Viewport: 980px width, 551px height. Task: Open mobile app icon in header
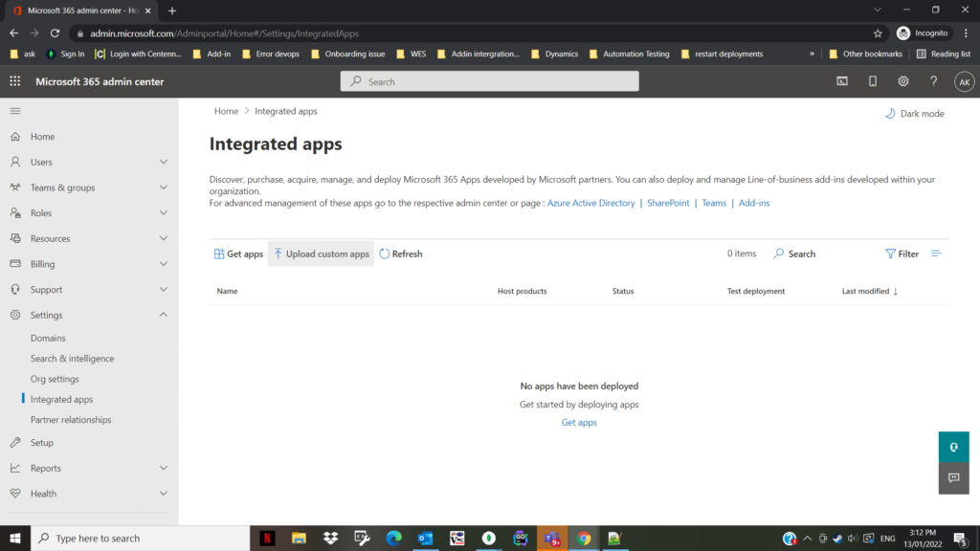873,81
